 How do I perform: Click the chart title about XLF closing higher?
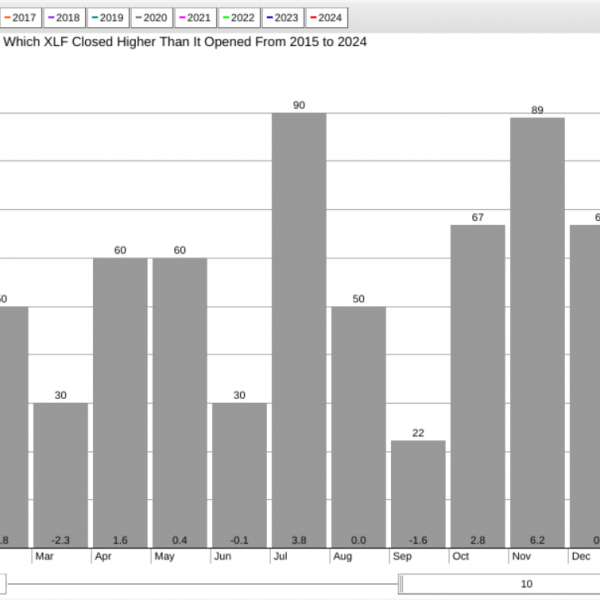coord(185,42)
